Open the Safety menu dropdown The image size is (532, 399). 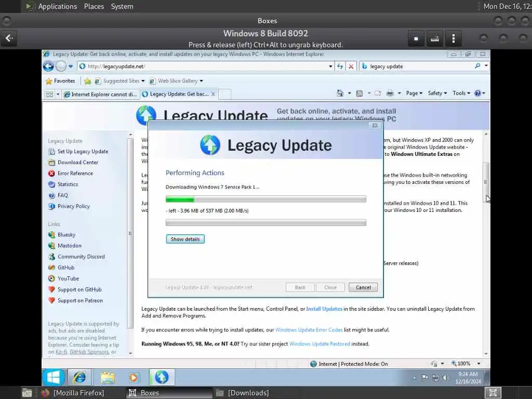coord(437,93)
